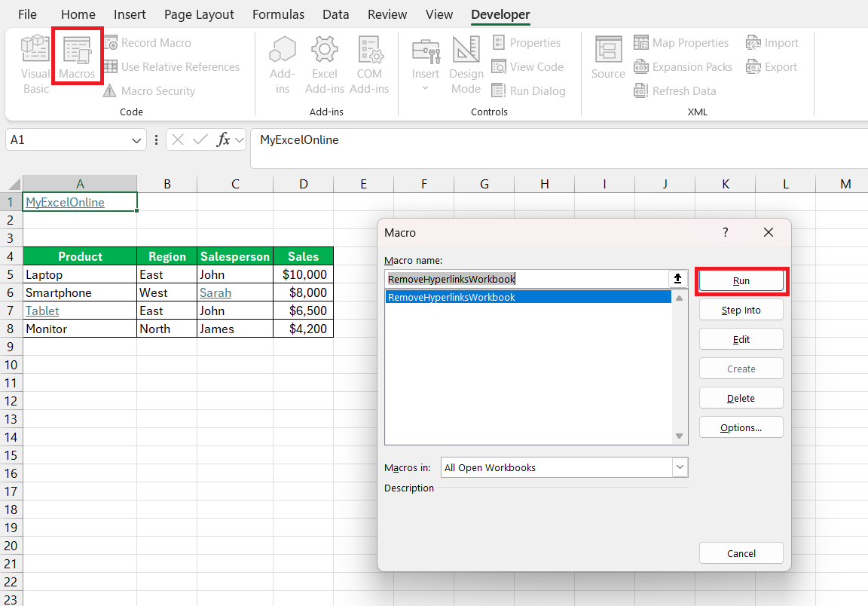Cancel formula entry with the X icon
Screen dimensions: 868x606
[x=178, y=139]
